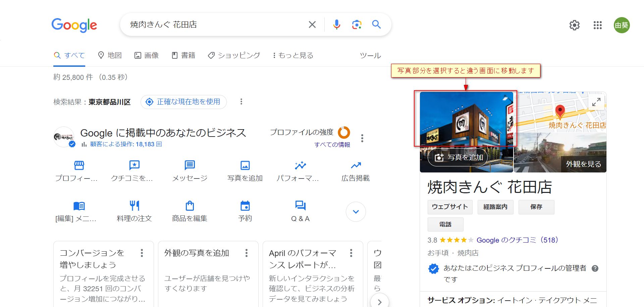The width and height of the screenshot is (644, 307).
Task: Select the すべて tab
Action: pos(69,55)
